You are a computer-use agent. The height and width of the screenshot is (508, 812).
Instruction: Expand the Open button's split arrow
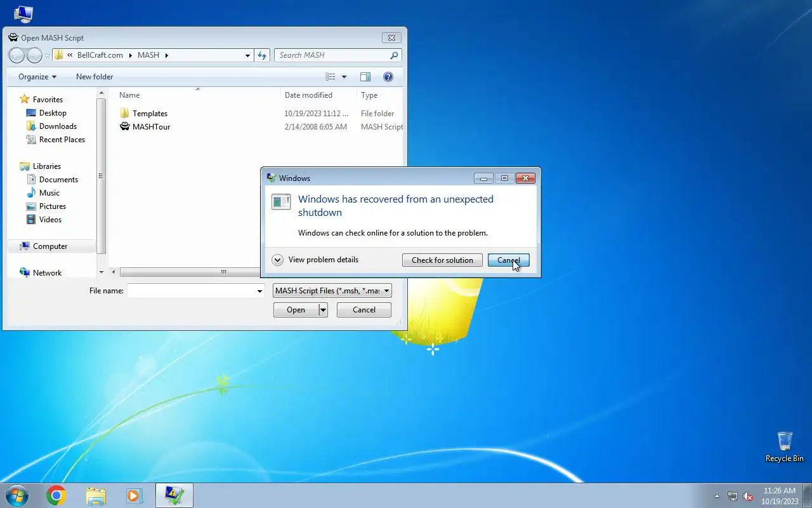click(x=323, y=310)
